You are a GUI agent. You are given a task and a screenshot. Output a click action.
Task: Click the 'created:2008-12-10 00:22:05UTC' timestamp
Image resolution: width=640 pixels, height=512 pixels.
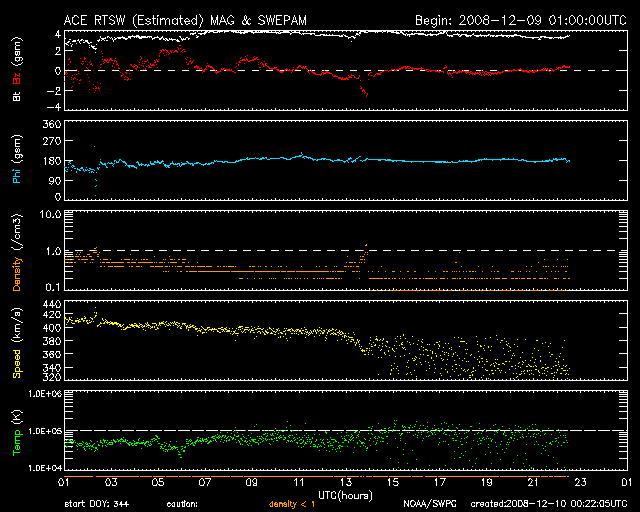pyautogui.click(x=549, y=504)
